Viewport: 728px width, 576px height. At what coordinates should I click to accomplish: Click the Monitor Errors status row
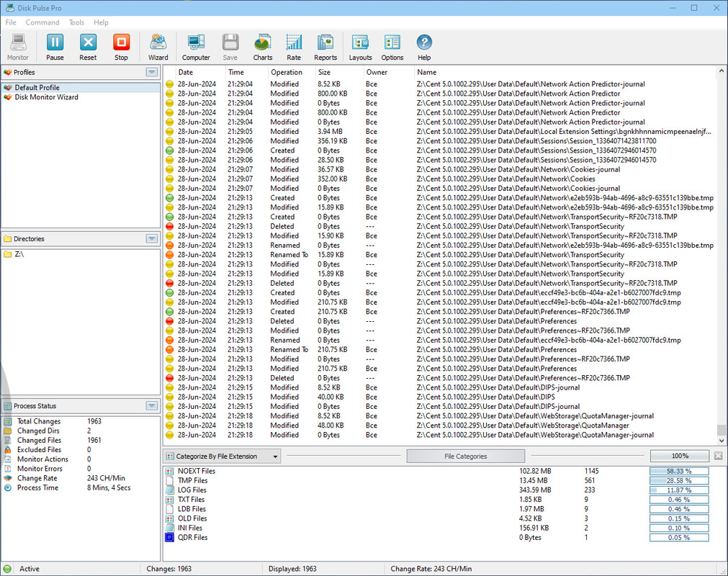click(x=81, y=469)
